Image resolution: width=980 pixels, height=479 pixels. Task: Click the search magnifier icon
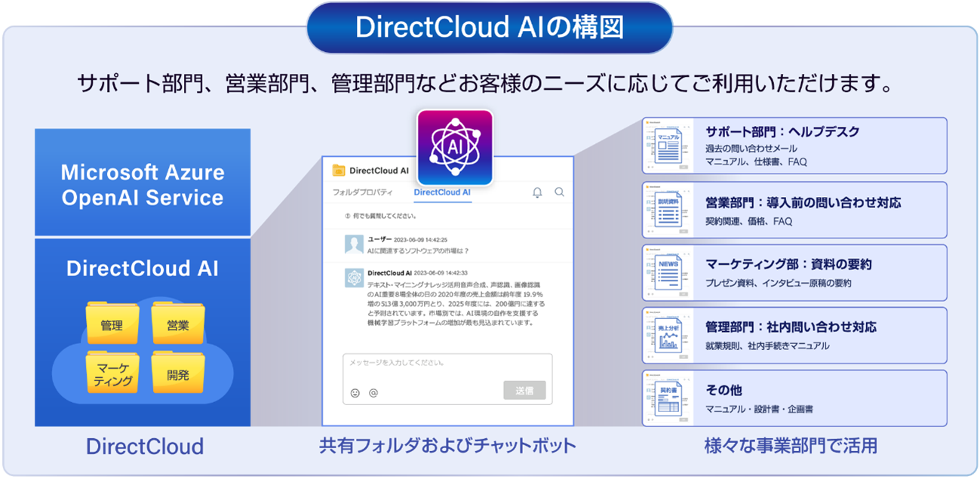pos(559,192)
